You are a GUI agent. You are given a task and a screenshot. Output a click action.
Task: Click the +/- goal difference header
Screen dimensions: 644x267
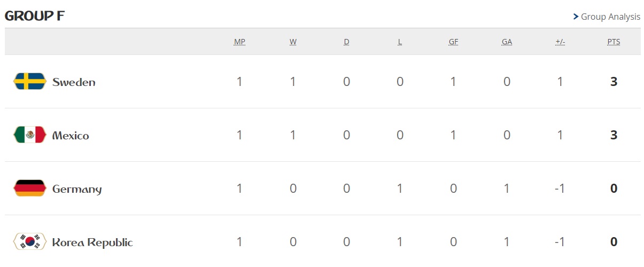pos(560,42)
